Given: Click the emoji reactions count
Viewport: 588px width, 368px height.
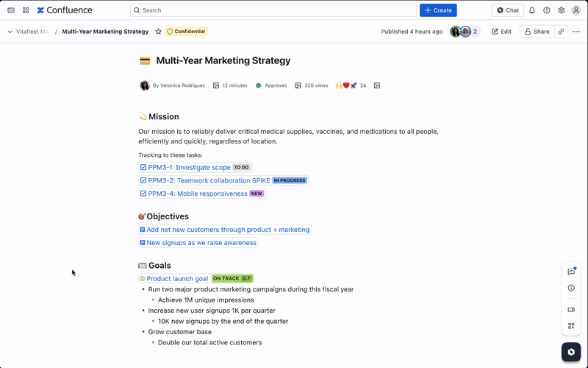Looking at the screenshot, I should click(362, 85).
